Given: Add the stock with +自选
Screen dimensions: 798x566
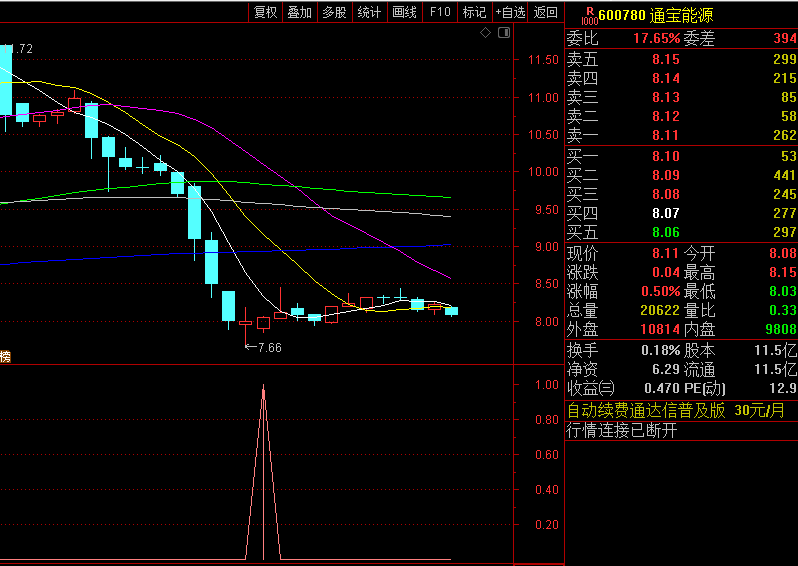Looking at the screenshot, I should coord(510,12).
